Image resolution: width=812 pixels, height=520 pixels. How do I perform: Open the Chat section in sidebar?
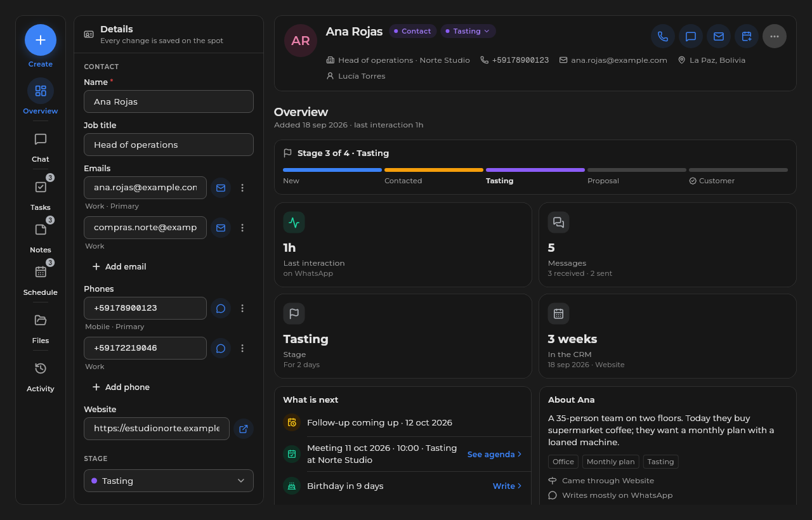[41, 146]
